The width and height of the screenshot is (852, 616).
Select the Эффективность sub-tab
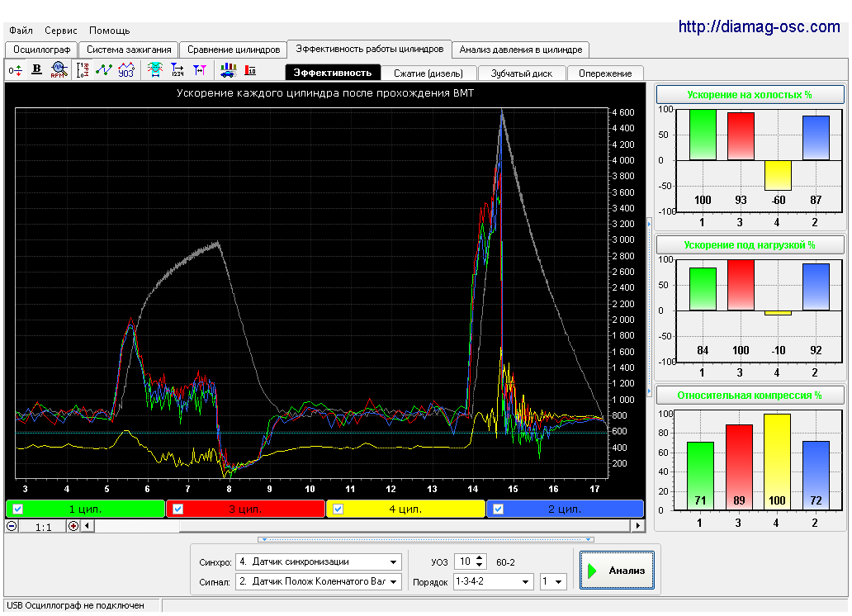(x=333, y=73)
